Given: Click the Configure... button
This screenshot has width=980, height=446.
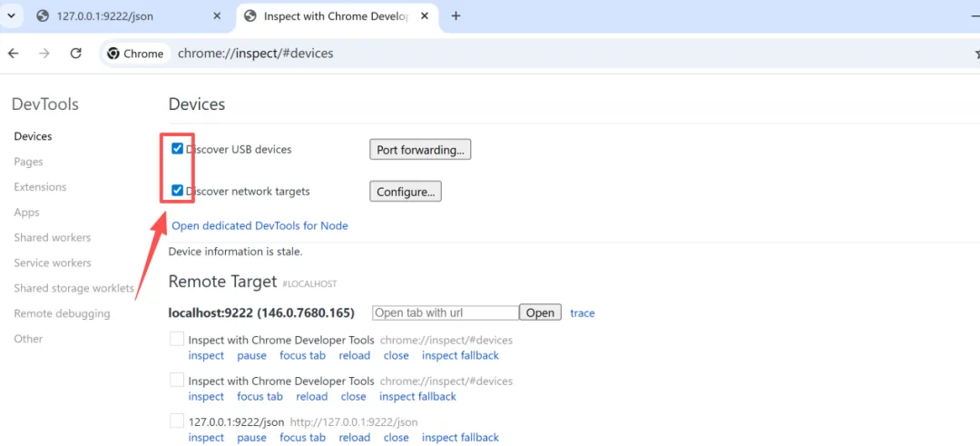Looking at the screenshot, I should click(406, 192).
